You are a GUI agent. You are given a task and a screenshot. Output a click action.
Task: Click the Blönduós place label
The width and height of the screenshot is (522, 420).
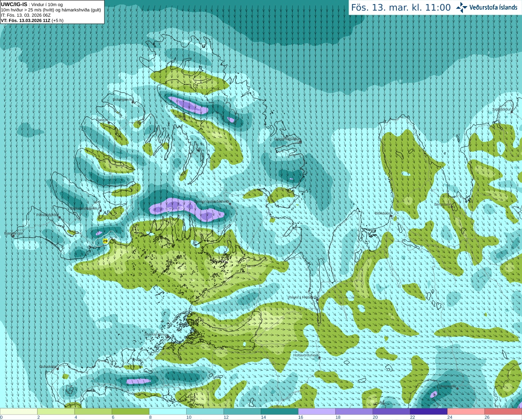[x=383, y=213]
